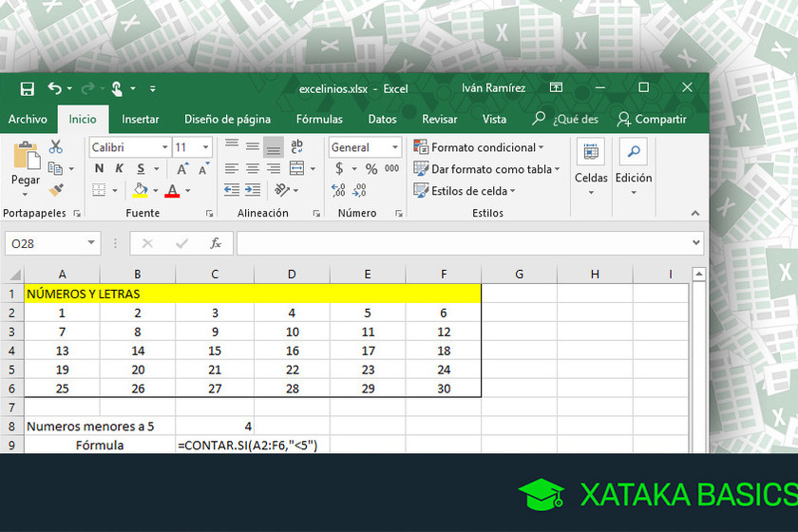
Task: Toggle bold N formatting
Action: point(99,168)
